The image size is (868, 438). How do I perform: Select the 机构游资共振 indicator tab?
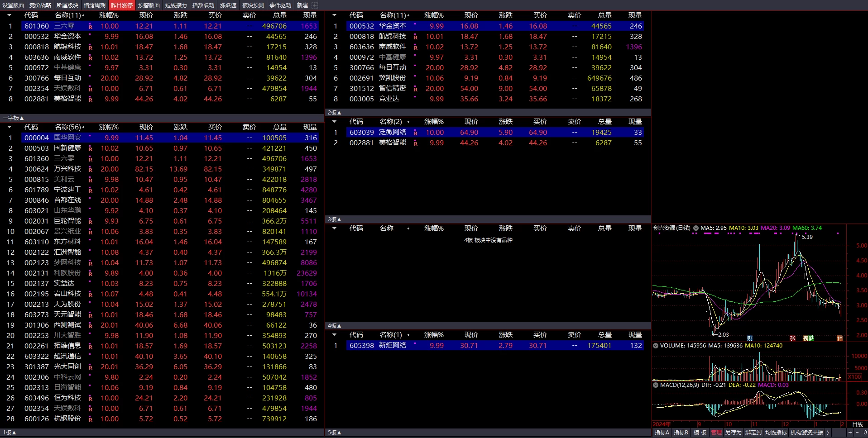coord(807,432)
